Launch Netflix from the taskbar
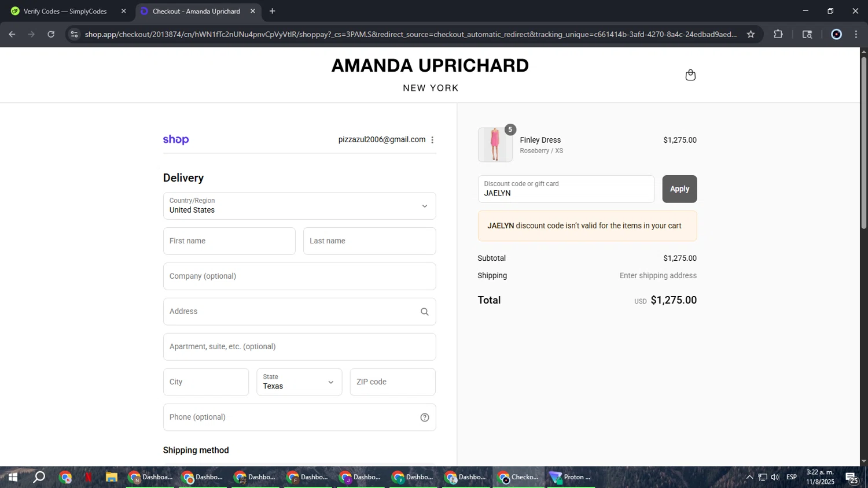Viewport: 868px width, 488px height. click(88, 477)
